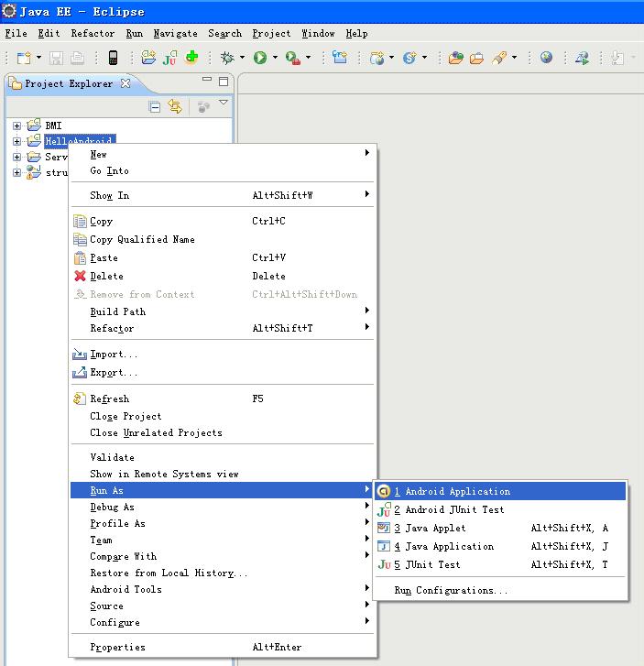Image resolution: width=644 pixels, height=666 pixels.
Task: Click the web browser globe icon
Action: (x=547, y=58)
